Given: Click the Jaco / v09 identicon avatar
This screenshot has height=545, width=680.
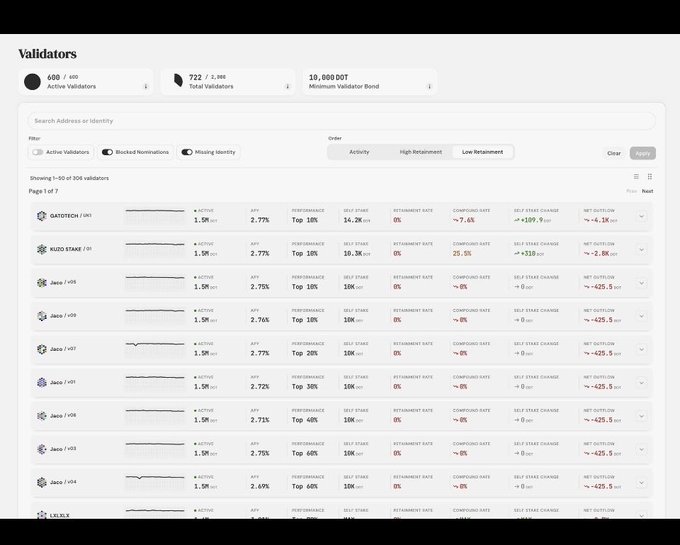Looking at the screenshot, I should point(42,316).
